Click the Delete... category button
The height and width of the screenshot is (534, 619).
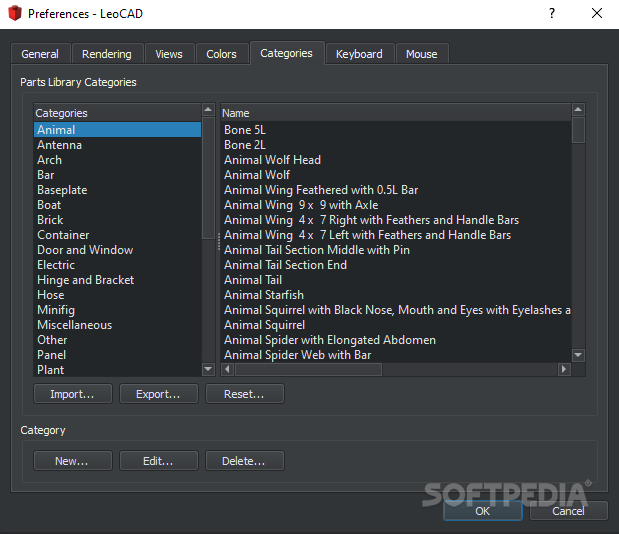[244, 461]
